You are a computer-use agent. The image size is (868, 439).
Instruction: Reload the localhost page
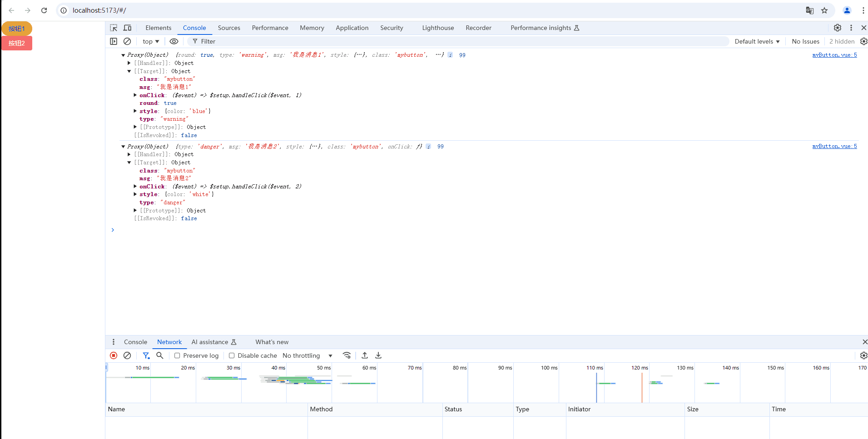(44, 10)
